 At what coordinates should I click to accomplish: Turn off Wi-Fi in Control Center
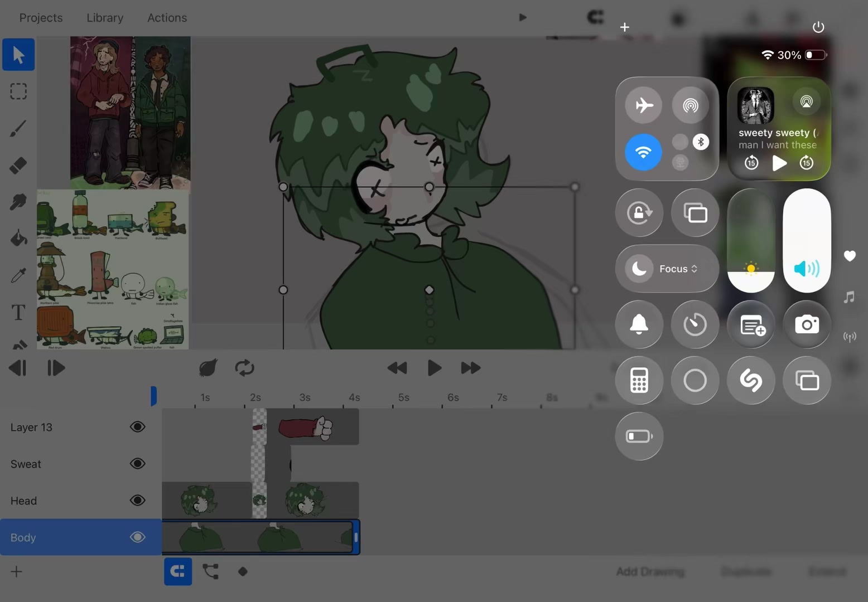point(643,152)
